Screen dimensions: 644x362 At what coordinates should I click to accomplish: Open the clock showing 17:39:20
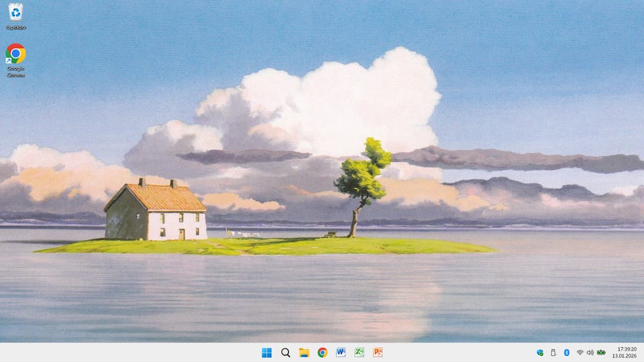[627, 349]
